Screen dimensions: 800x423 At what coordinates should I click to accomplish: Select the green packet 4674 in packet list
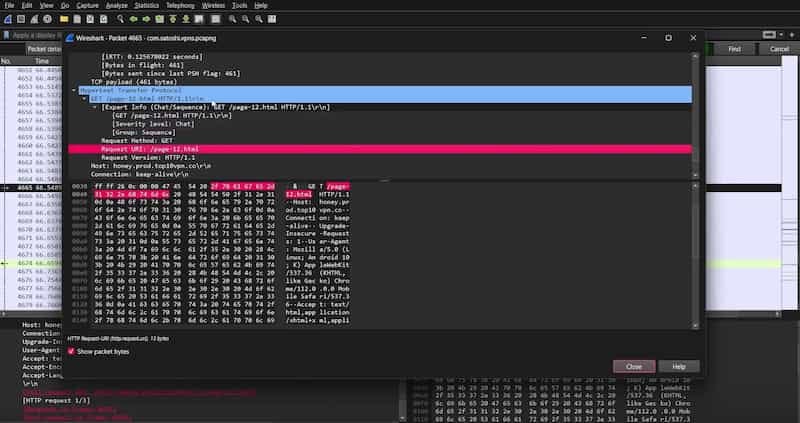(x=33, y=263)
